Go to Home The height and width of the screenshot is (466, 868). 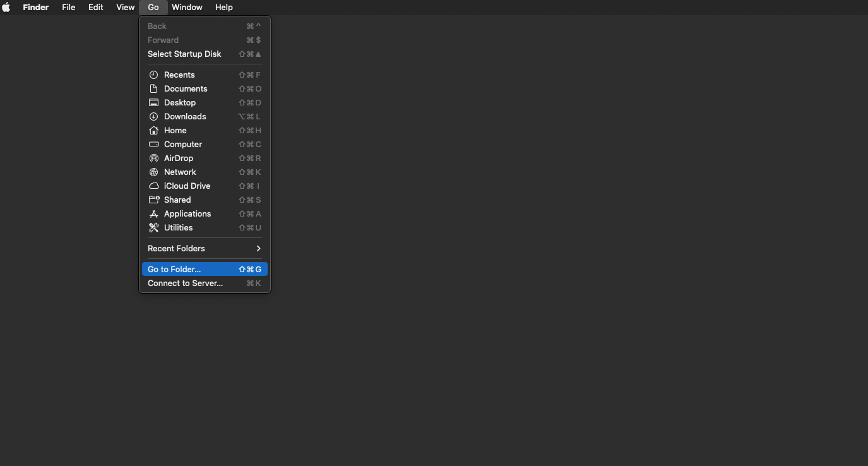point(205,131)
